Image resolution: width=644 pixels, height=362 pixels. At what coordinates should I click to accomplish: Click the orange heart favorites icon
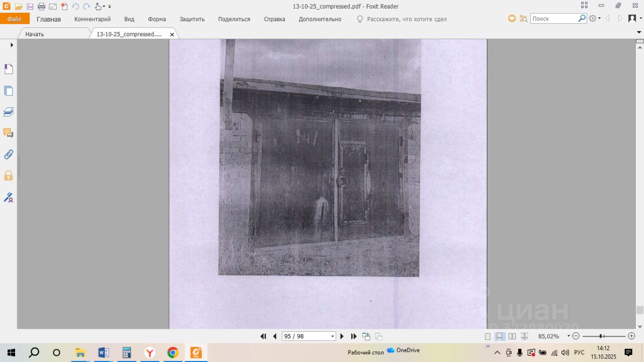tap(512, 19)
